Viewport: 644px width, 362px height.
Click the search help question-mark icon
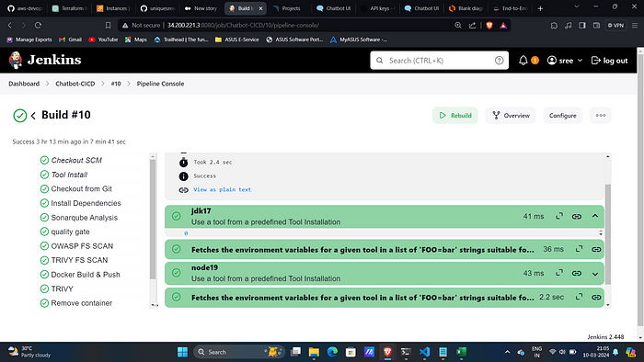499,61
